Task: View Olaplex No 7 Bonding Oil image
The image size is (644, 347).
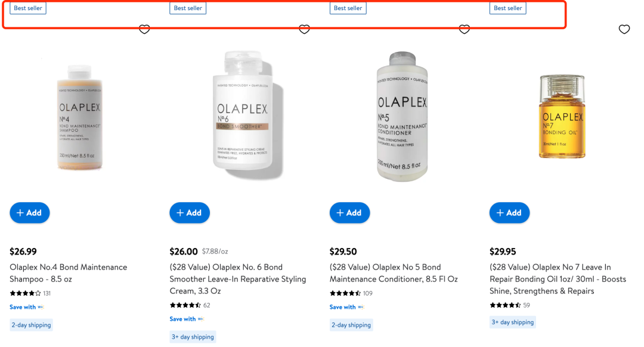Action: click(562, 116)
